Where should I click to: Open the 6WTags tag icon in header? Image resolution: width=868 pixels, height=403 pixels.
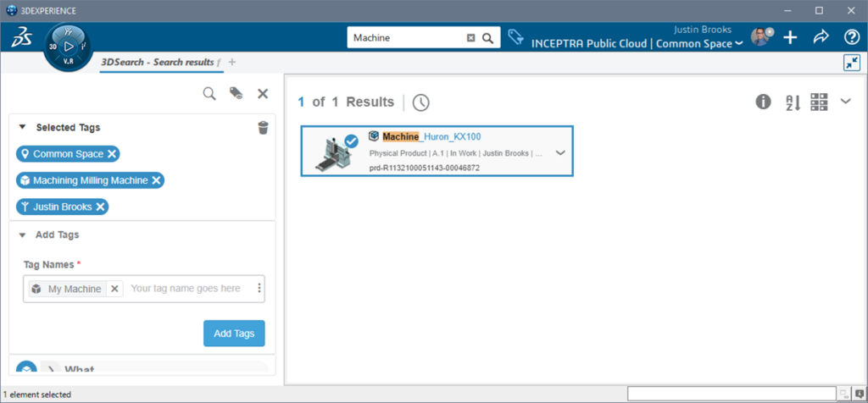point(515,37)
